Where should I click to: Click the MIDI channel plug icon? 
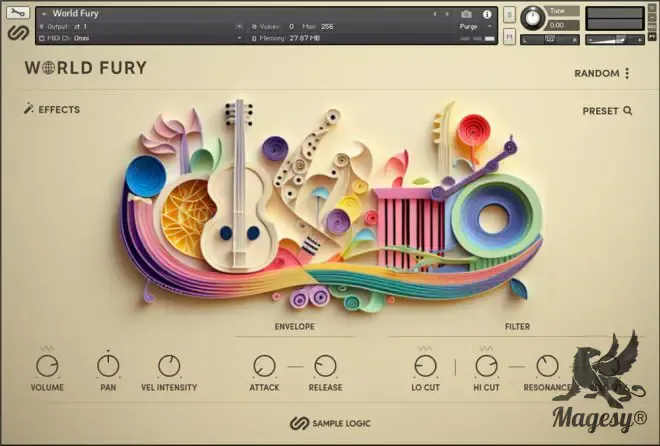click(x=41, y=38)
